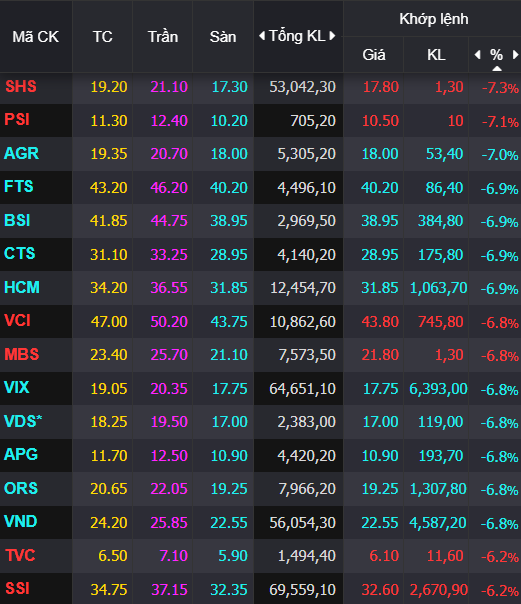Click APG ceiling price 12.50
521x604 pixels.
[x=169, y=456]
